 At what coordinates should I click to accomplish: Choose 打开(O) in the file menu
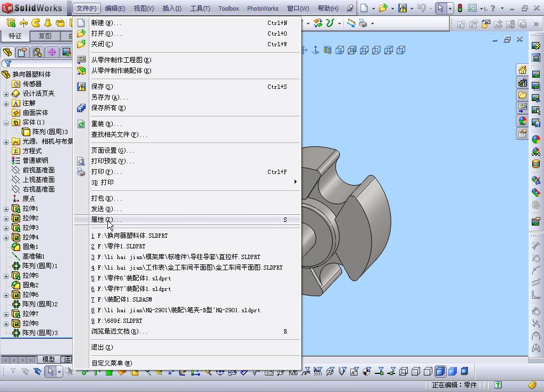[x=187, y=34]
